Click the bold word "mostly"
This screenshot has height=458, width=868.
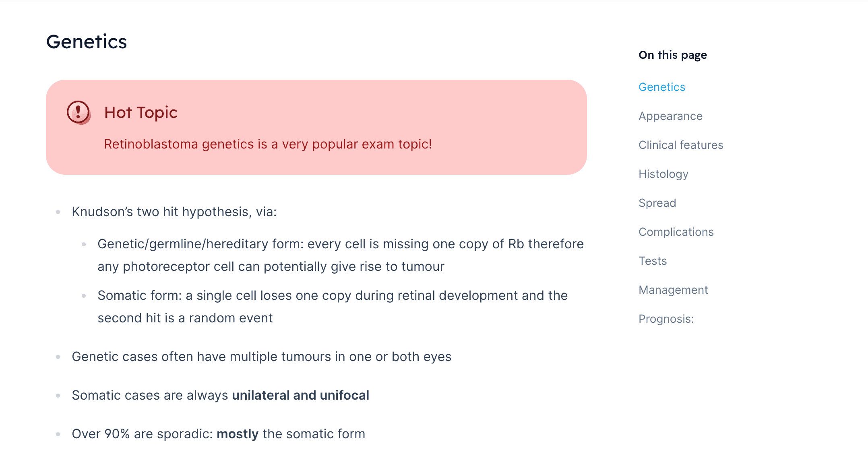pos(238,434)
